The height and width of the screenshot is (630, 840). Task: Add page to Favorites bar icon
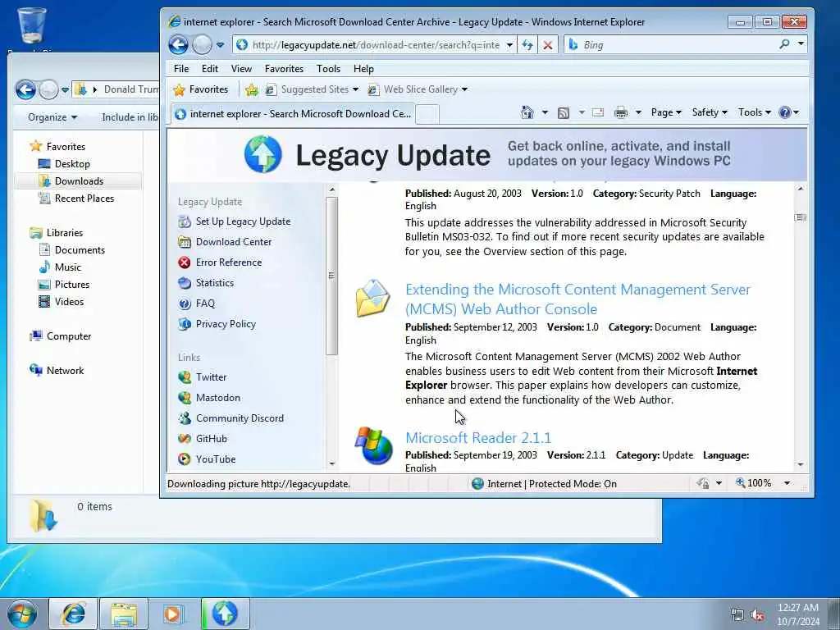tap(251, 90)
